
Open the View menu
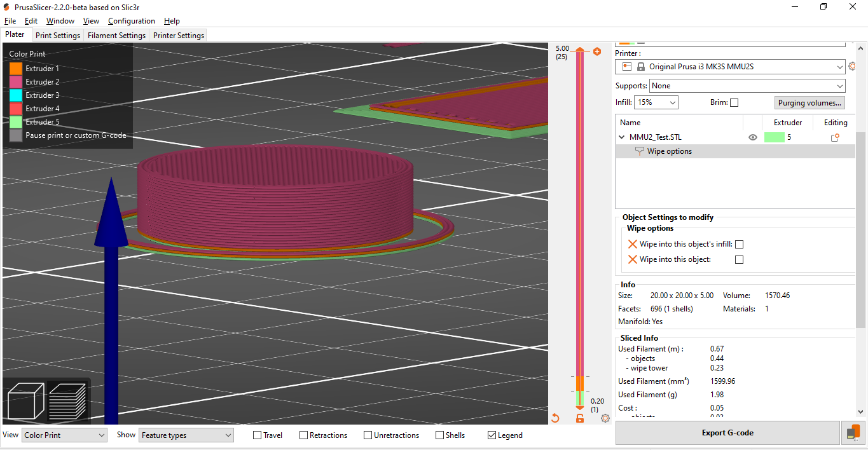91,21
